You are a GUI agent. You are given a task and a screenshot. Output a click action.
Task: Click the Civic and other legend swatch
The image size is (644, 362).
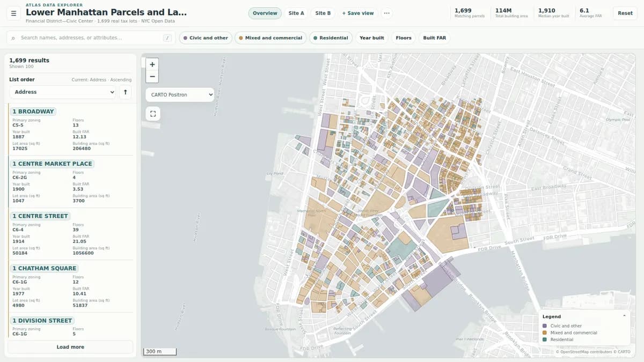click(x=545, y=326)
